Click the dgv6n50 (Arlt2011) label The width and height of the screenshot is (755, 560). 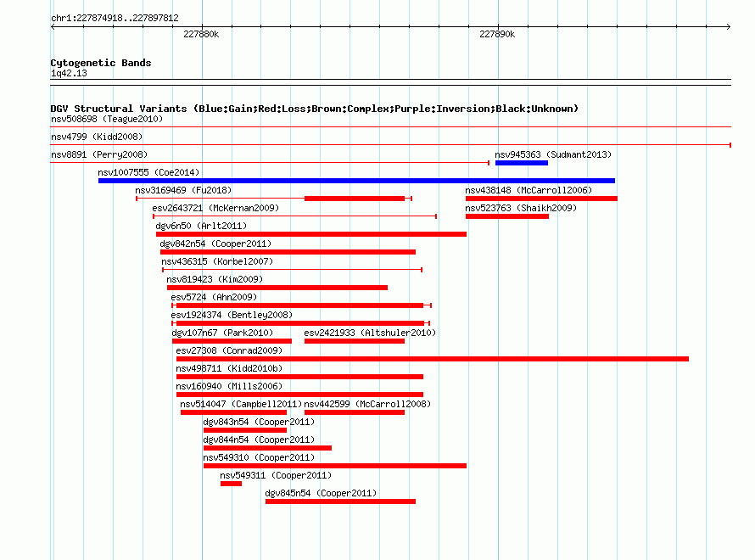tap(201, 226)
